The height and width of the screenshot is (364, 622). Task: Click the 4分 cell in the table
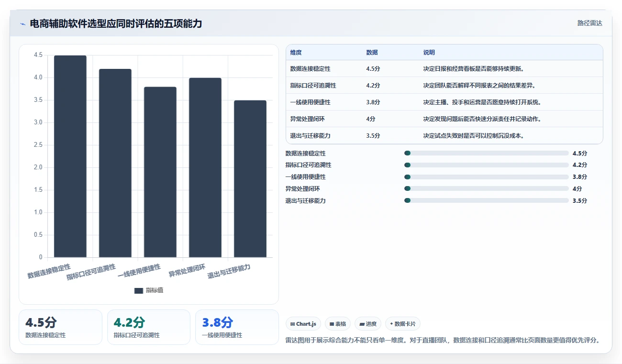[371, 119]
